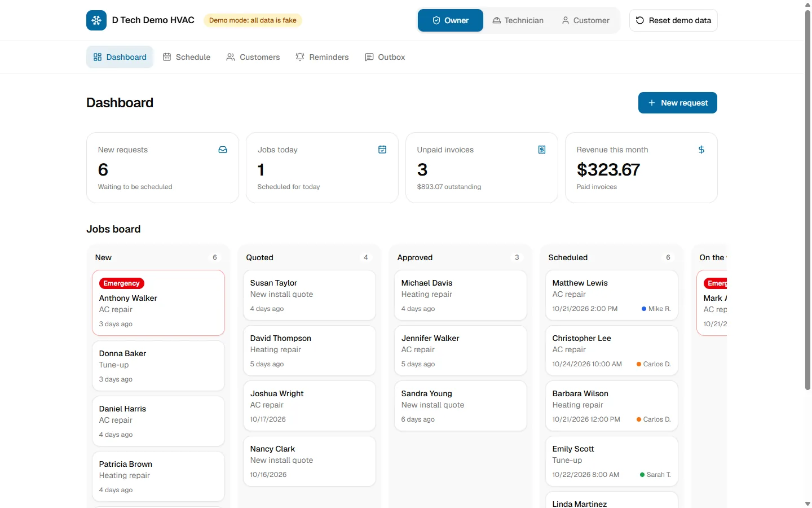This screenshot has height=508, width=812.
Task: Create a New request
Action: [x=678, y=103]
